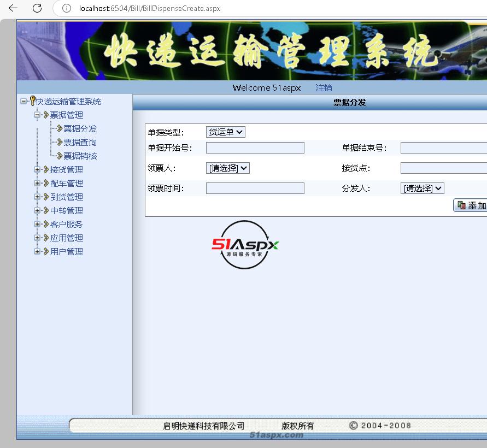Select 接货管理 in the tree

click(x=67, y=170)
